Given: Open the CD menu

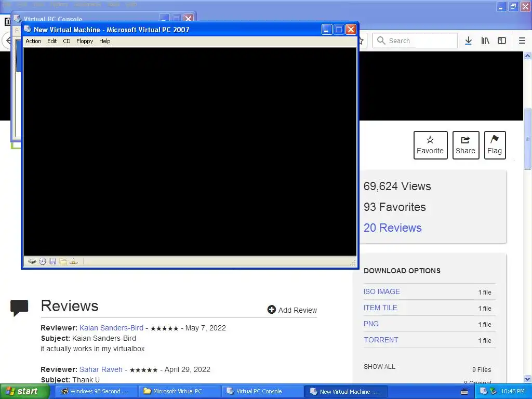Looking at the screenshot, I should click(x=66, y=41).
